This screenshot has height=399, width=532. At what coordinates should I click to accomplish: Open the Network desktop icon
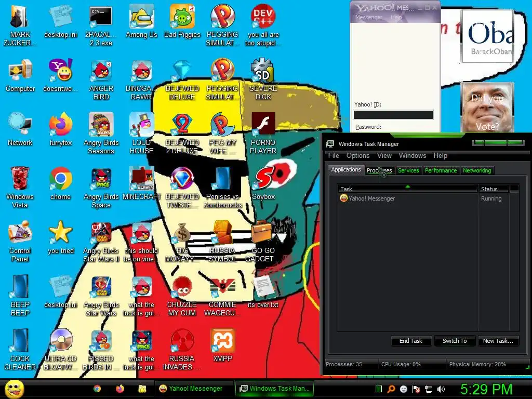coord(20,129)
